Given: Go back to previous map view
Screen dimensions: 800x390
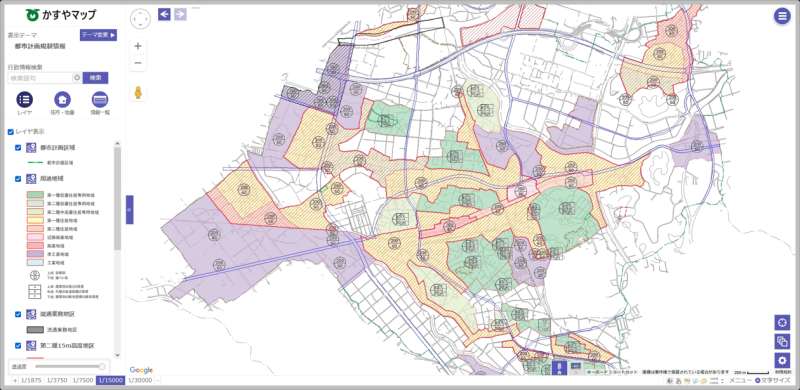Looking at the screenshot, I should [164, 14].
